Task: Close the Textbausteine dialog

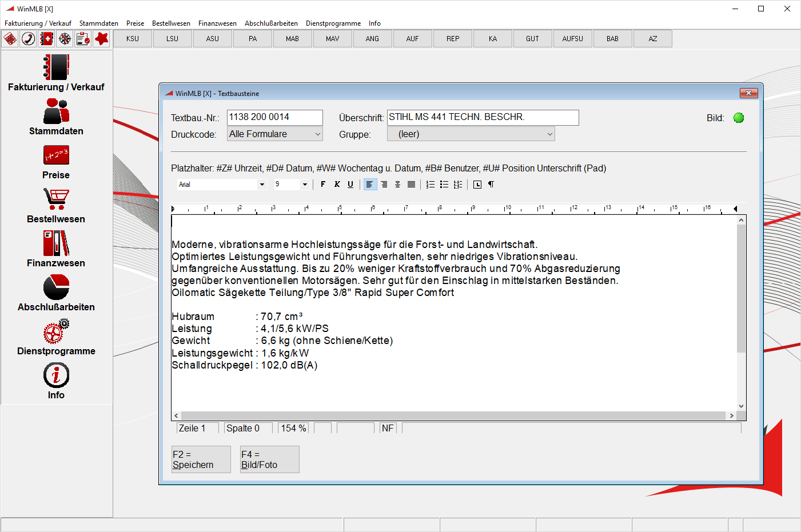Action: (x=749, y=93)
